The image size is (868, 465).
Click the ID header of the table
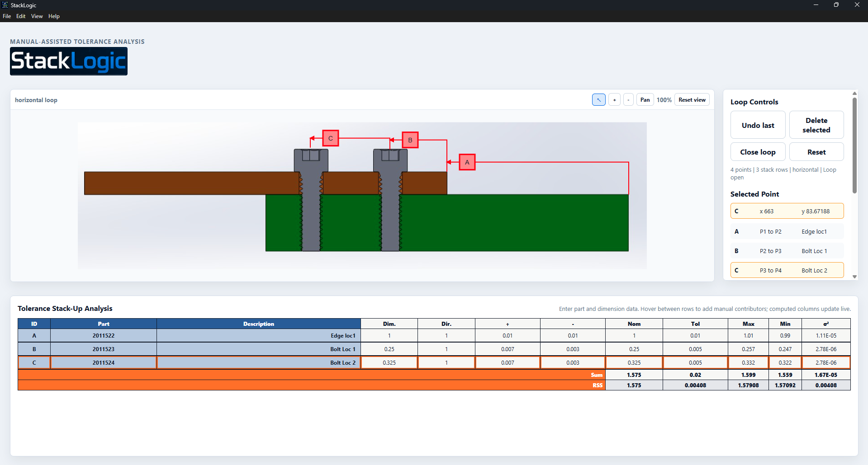point(34,324)
